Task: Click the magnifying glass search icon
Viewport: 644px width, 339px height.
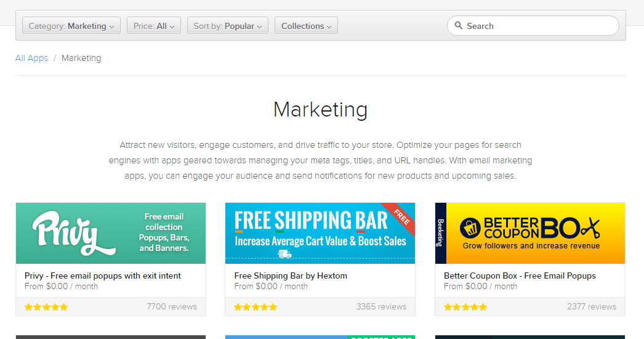Action: click(x=458, y=25)
